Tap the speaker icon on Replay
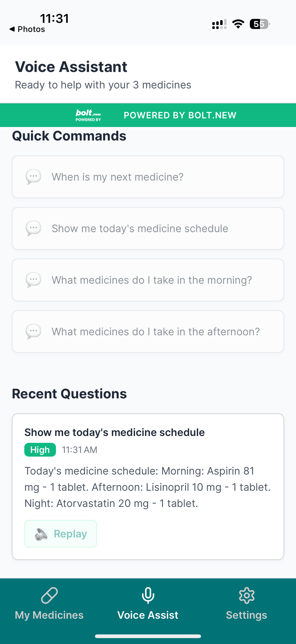 41,534
